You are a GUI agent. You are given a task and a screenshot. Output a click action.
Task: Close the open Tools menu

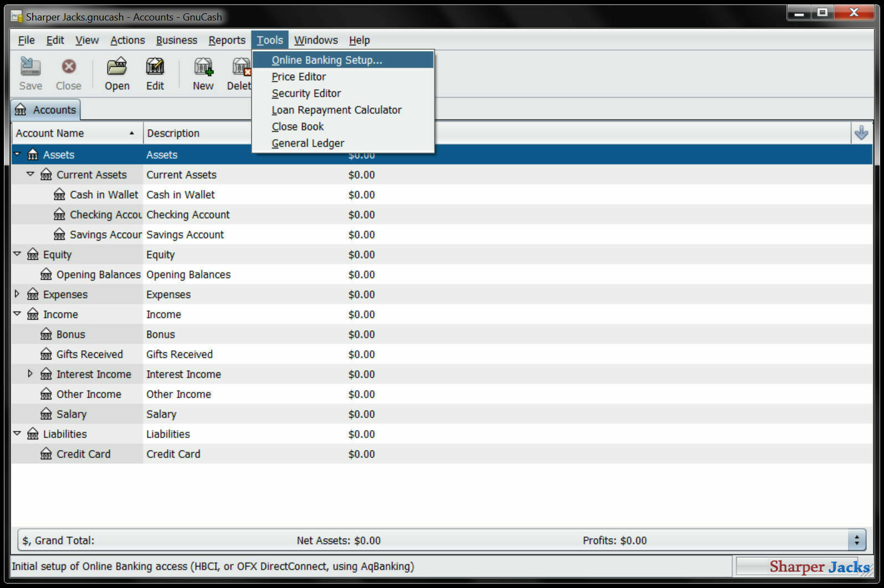point(270,40)
